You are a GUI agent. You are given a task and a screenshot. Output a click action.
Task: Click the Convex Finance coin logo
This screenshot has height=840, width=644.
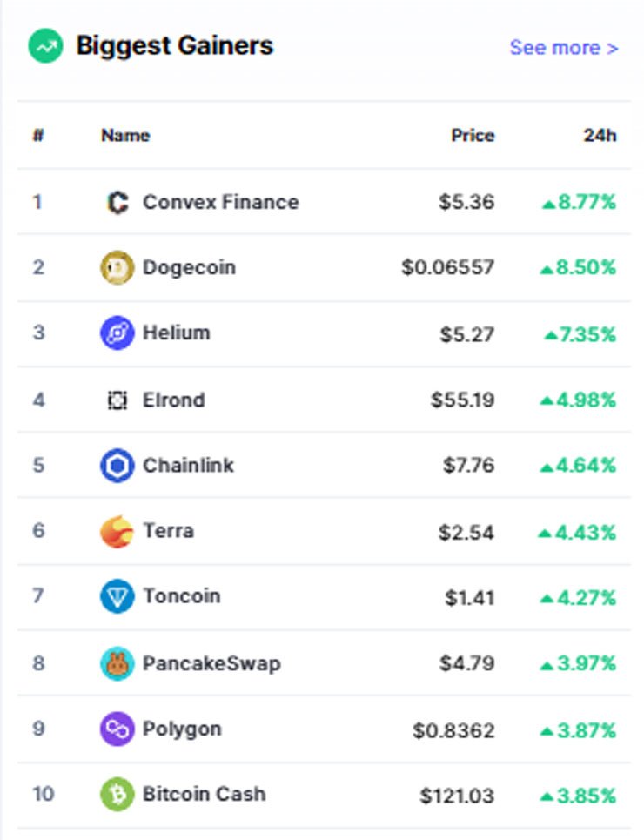coord(117,203)
